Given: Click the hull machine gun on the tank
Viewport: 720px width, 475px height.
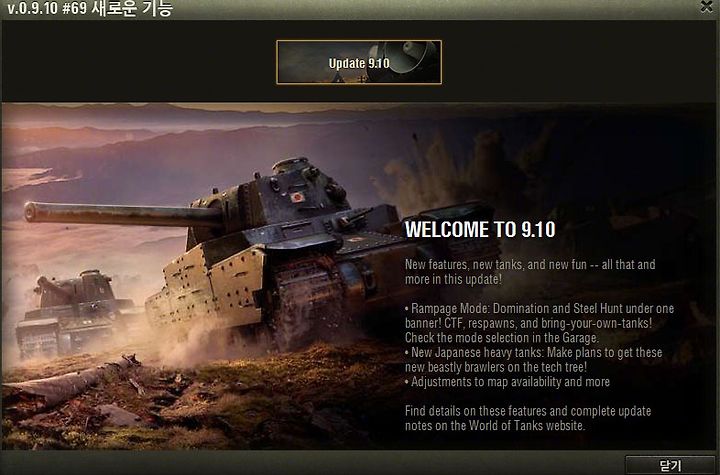Looking at the screenshot, I should coord(356,218).
